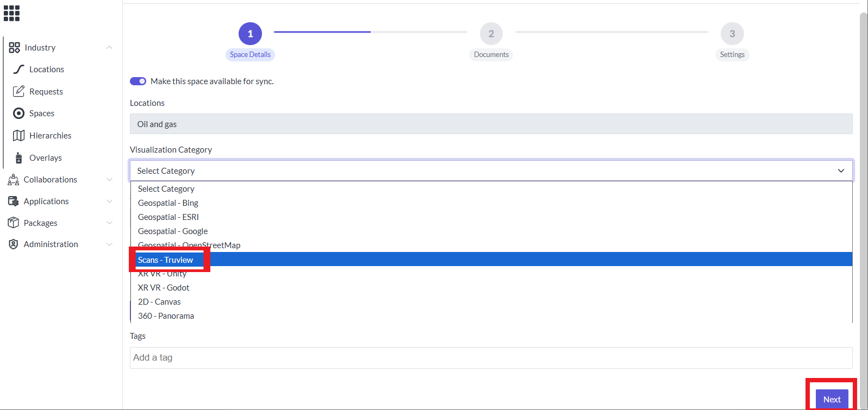Click the 'Add a tag' input field

click(491, 358)
